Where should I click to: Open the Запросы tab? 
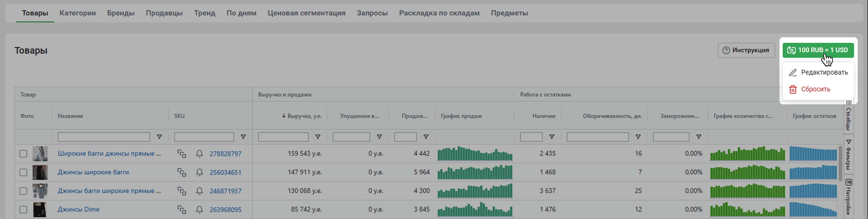372,13
